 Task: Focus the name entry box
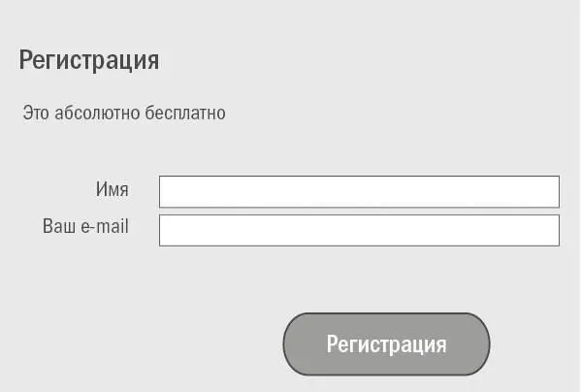coord(359,191)
